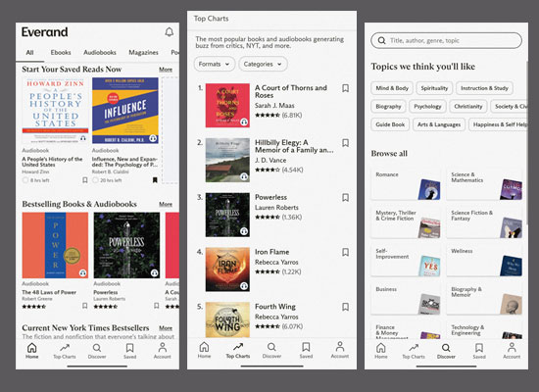539x392 pixels.
Task: Select the Biography topic chip
Action: [388, 106]
